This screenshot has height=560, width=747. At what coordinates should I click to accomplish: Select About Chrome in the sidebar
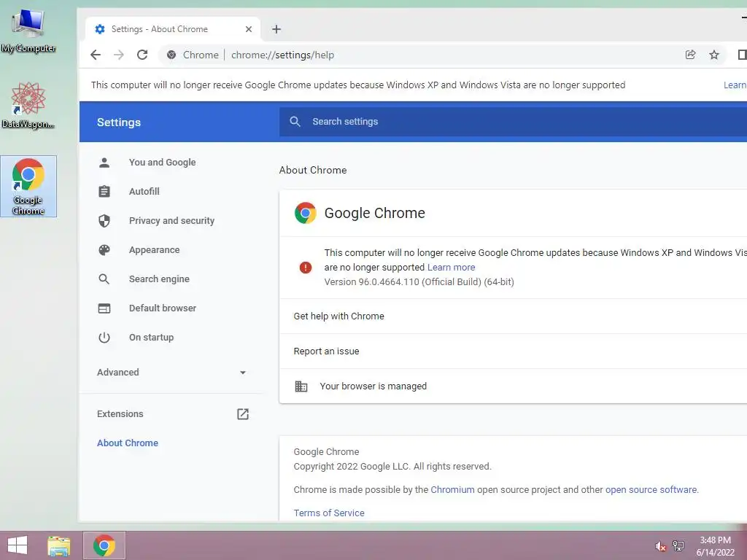click(x=127, y=443)
